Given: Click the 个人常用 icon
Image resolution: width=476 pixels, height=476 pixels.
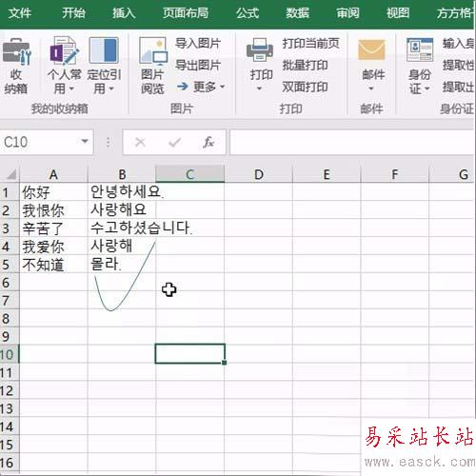Looking at the screenshot, I should point(64,50).
